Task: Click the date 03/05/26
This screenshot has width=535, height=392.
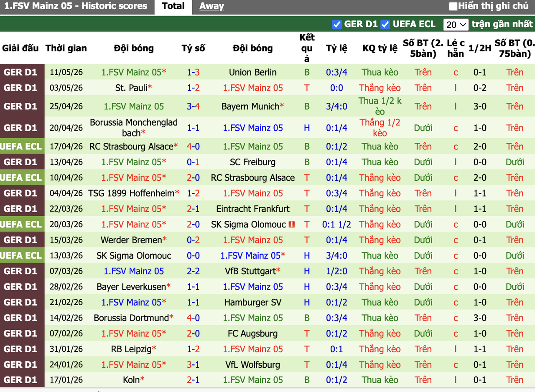Action: (66, 88)
